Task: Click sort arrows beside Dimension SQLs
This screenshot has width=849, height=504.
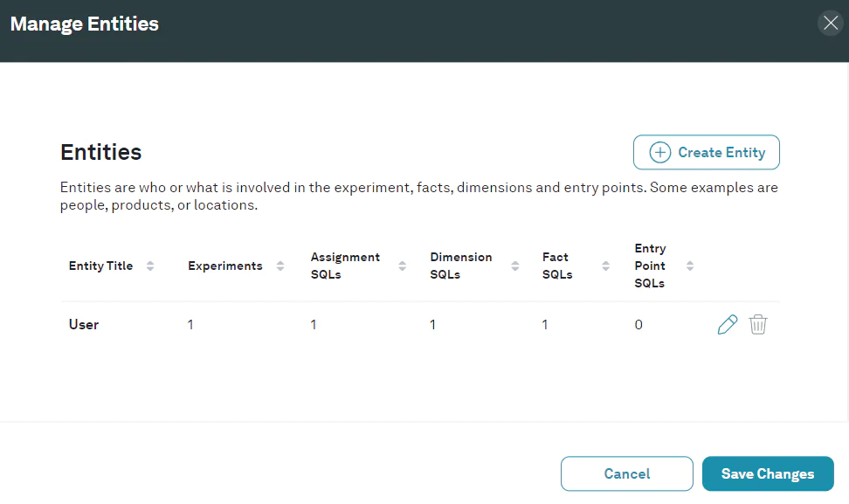Action: tap(514, 266)
